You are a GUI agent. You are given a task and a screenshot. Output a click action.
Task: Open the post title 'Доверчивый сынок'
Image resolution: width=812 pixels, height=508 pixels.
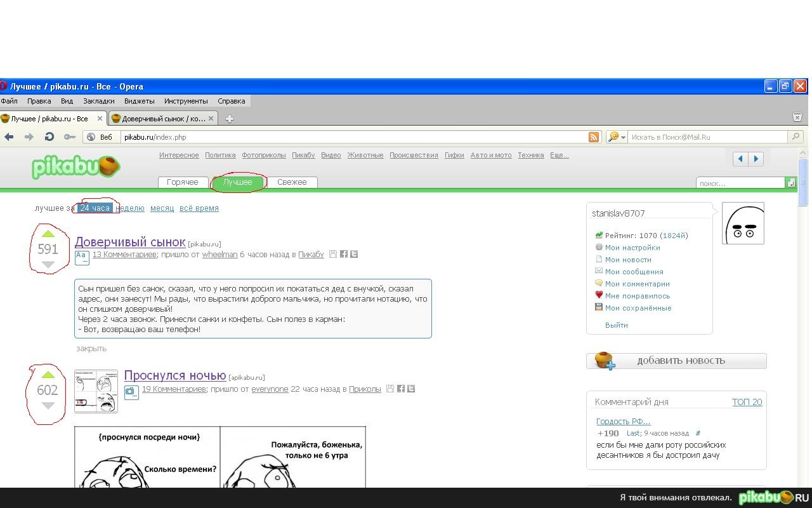coord(130,242)
